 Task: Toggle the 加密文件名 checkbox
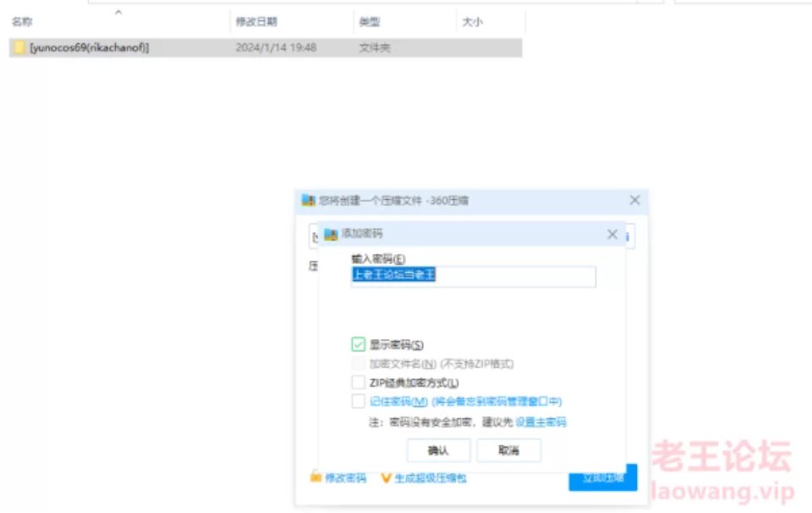358,364
